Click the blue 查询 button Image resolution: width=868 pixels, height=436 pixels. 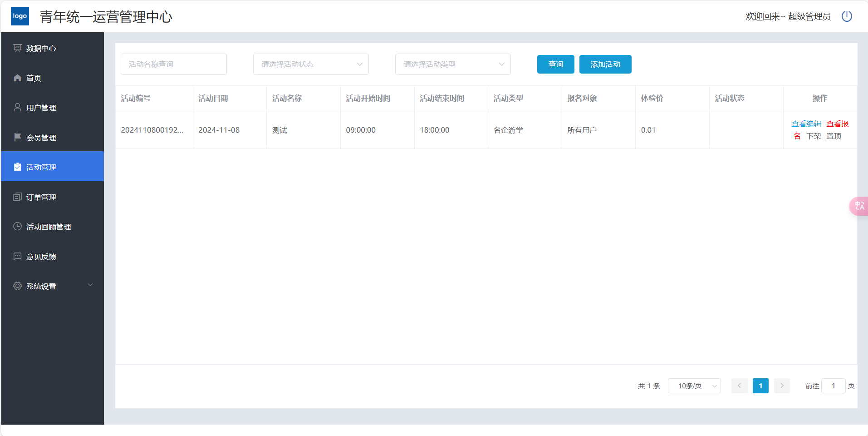(x=555, y=64)
